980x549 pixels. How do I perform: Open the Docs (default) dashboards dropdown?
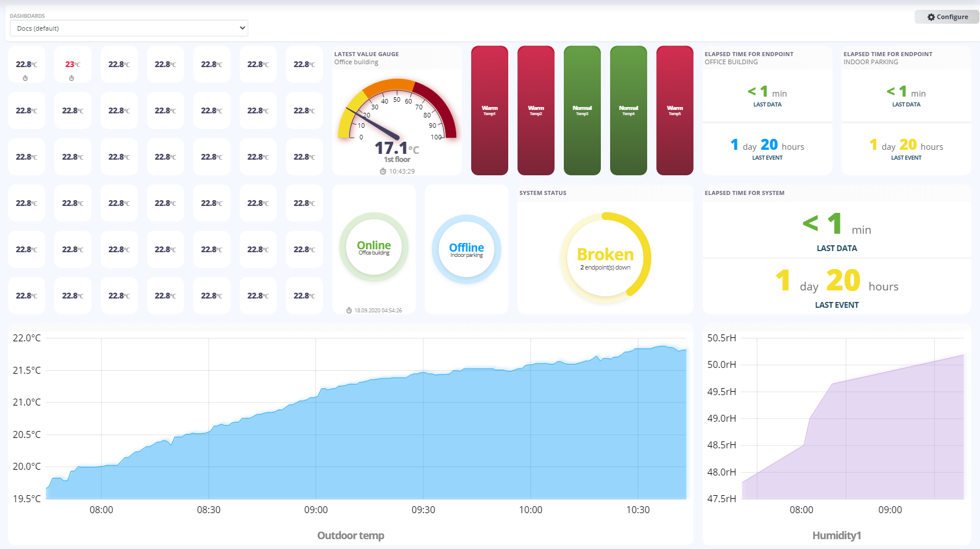pos(129,28)
